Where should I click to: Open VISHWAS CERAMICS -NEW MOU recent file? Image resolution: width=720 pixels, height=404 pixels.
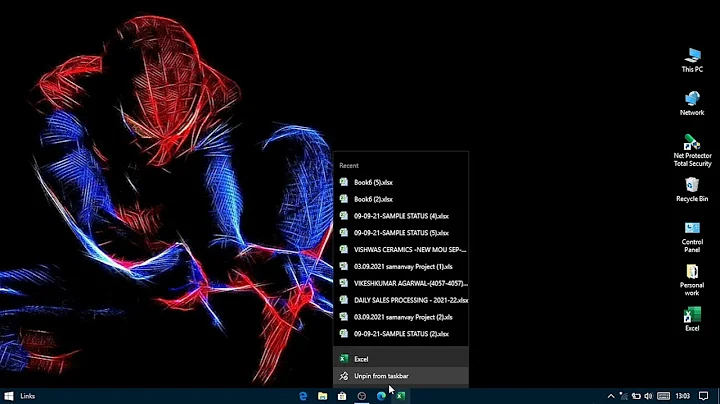(400, 250)
